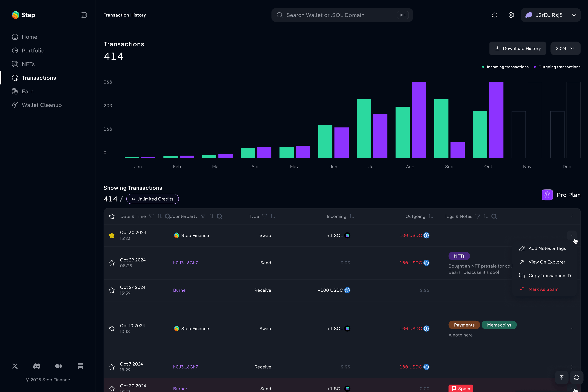Toggle Outgoing transactions legend series

[557, 67]
